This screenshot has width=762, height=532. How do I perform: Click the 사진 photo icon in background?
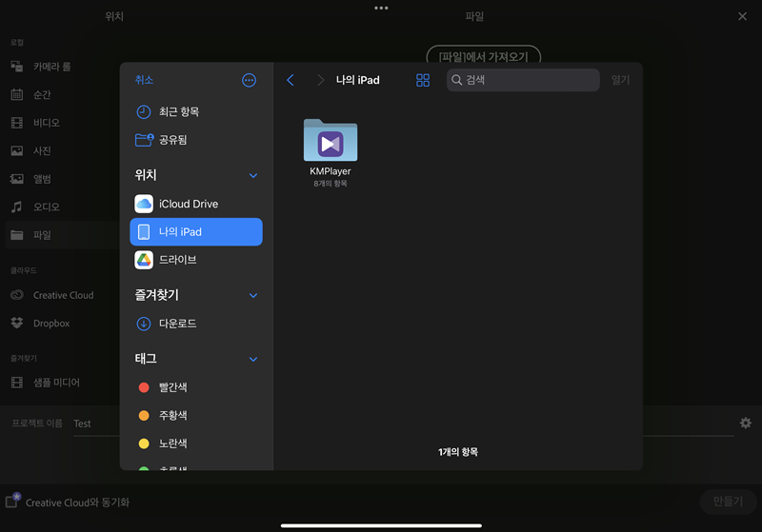coord(17,151)
